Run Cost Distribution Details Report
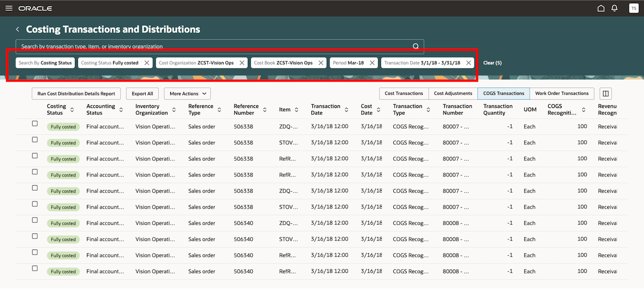 (x=76, y=94)
